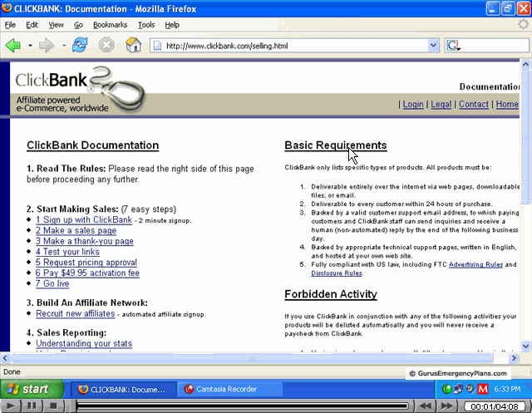
Task: Reload the page with the Refresh icon
Action: tap(80, 45)
